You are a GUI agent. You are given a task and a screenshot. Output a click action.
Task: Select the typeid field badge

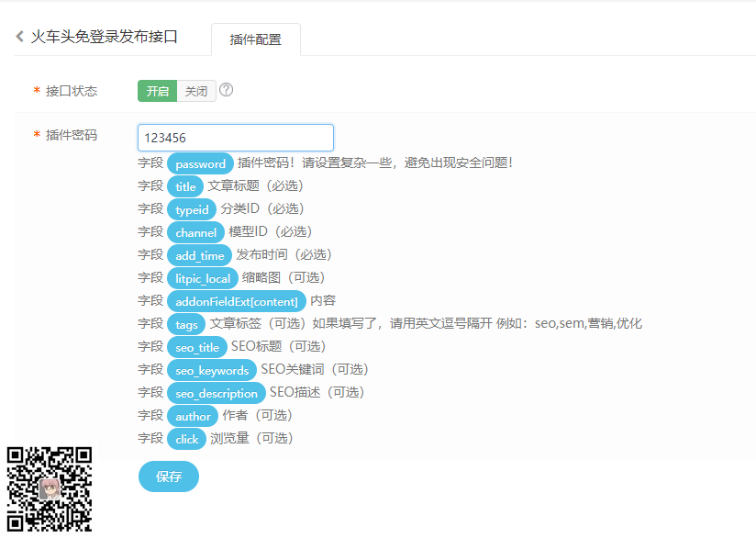[192, 208]
